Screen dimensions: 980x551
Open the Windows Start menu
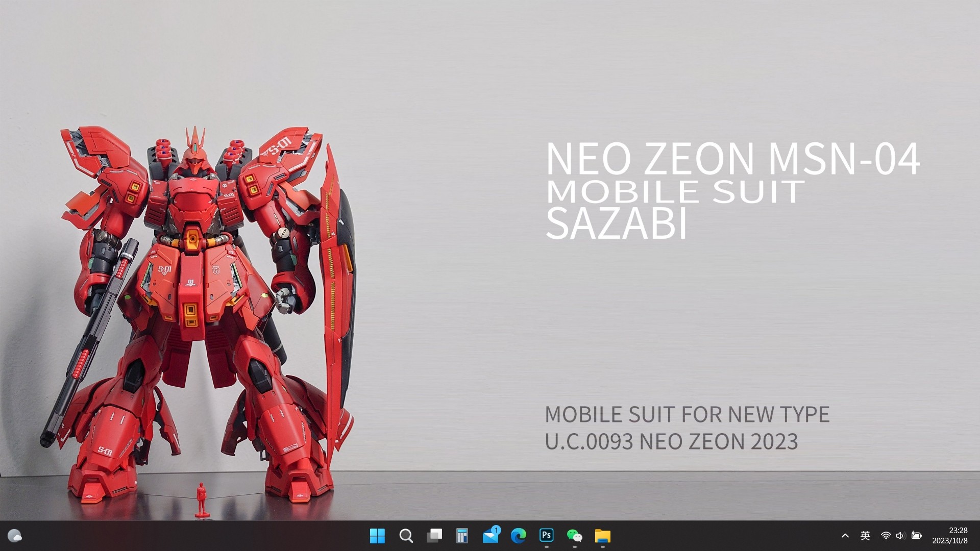point(377,536)
